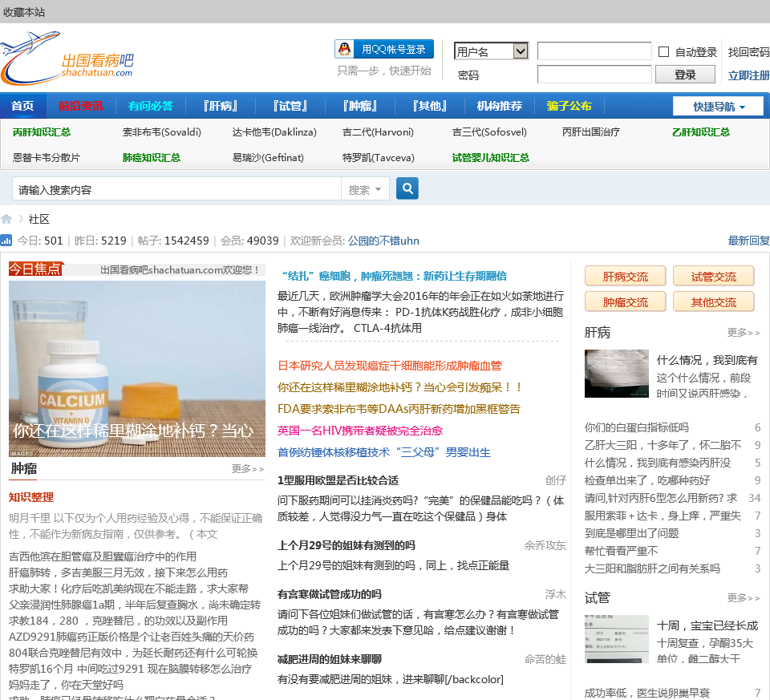
Task: Open 日本研究人员发现癌症干细胞 article
Action: 390,366
